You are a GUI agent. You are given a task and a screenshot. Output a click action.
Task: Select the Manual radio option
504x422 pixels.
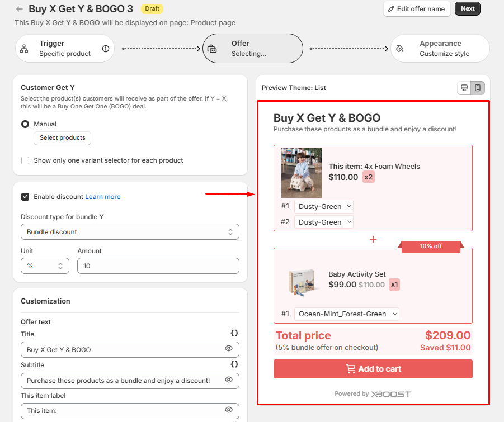pyautogui.click(x=25, y=124)
